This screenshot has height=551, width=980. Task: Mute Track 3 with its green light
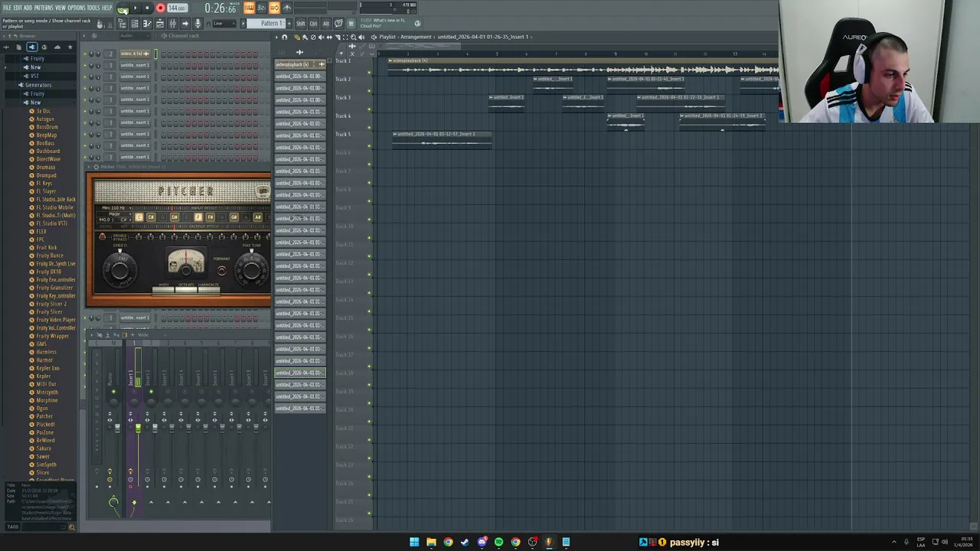(369, 109)
